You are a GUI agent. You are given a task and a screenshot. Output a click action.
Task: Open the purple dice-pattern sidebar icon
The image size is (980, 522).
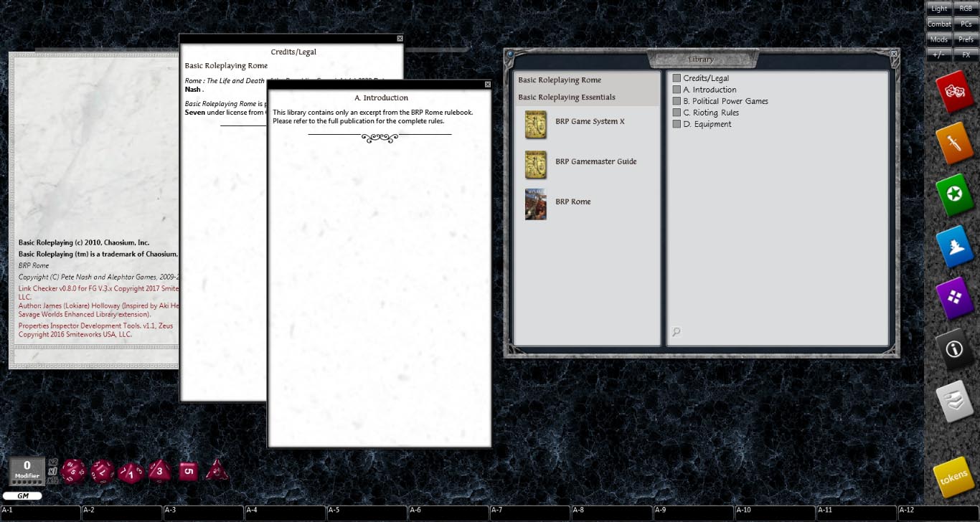click(x=953, y=298)
